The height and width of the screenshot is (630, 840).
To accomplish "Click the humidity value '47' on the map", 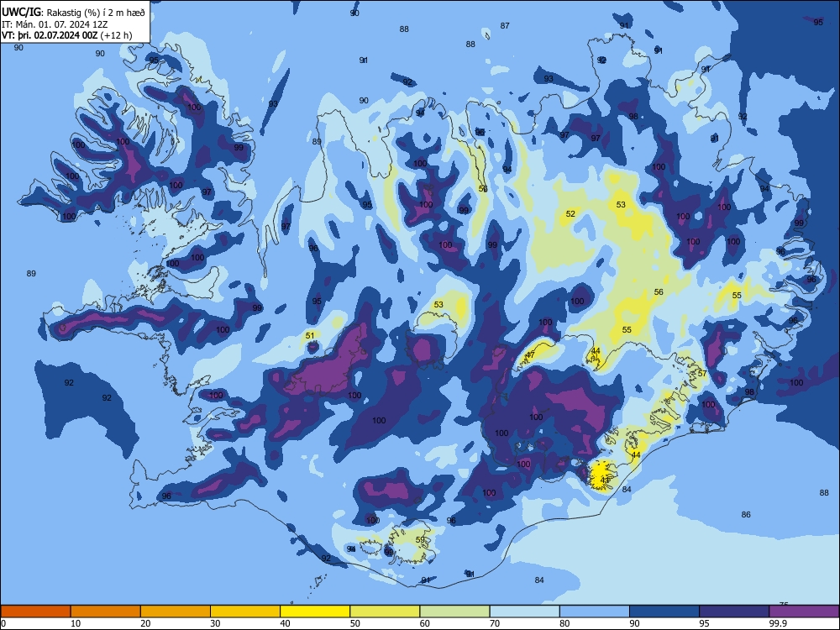I will pos(530,355).
